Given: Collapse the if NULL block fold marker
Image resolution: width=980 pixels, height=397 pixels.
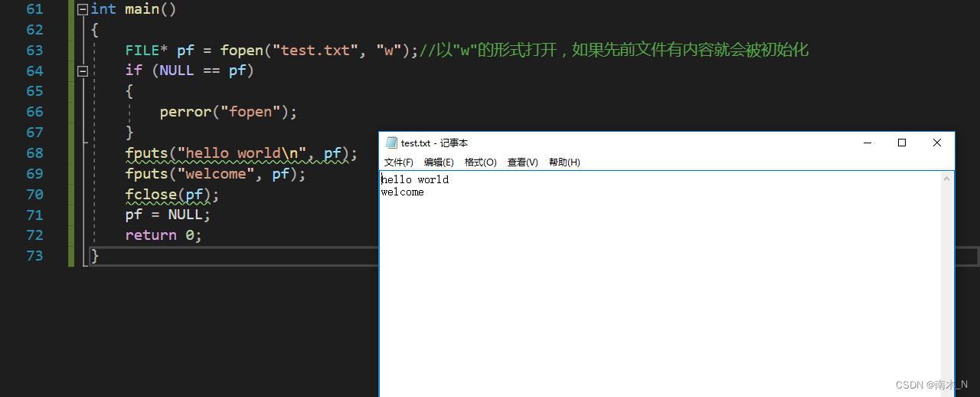Looking at the screenshot, I should pos(83,71).
